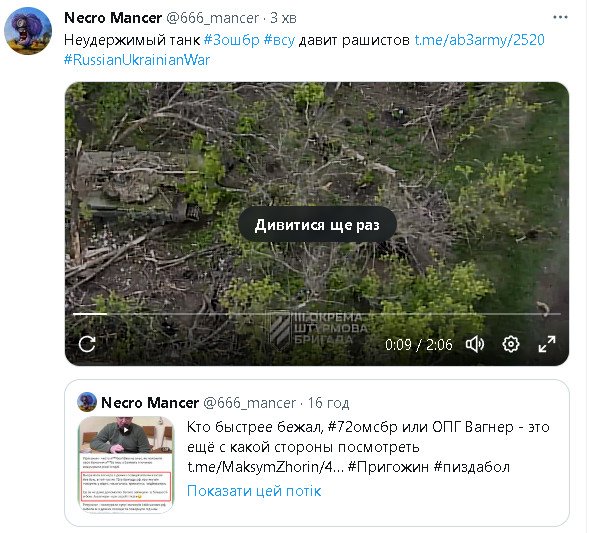Open video settings gear icon
The image size is (589, 533).
[510, 344]
